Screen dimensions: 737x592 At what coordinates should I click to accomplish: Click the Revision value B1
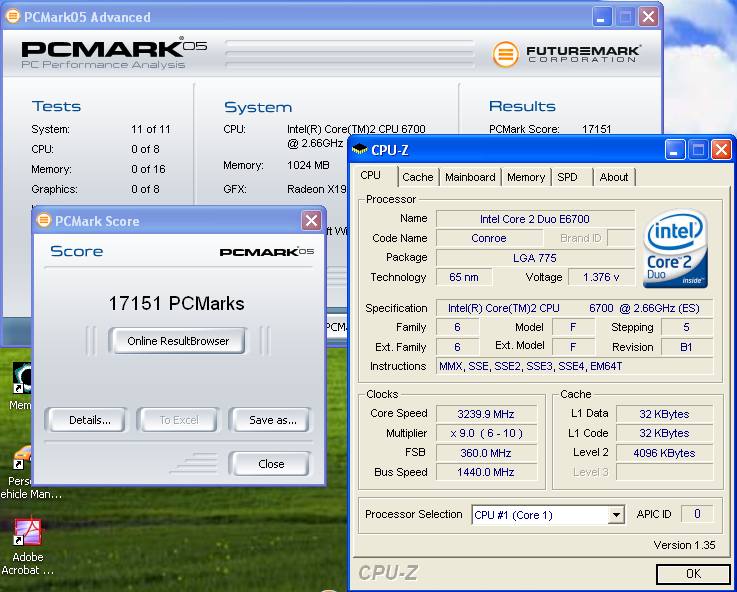pyautogui.click(x=686, y=347)
